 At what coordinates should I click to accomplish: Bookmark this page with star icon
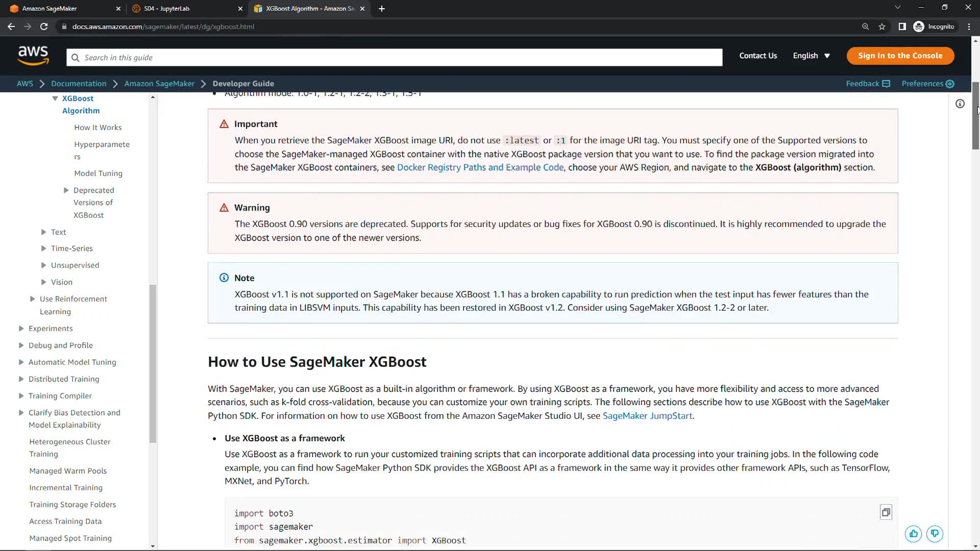click(x=882, y=27)
